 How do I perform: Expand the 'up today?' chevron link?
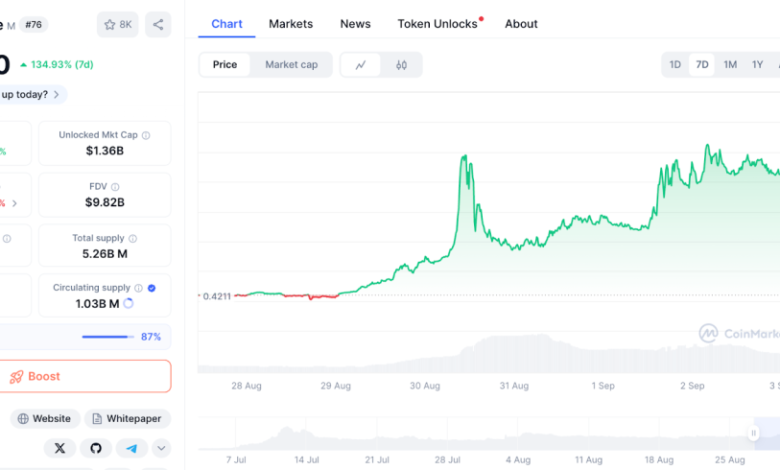pos(57,95)
